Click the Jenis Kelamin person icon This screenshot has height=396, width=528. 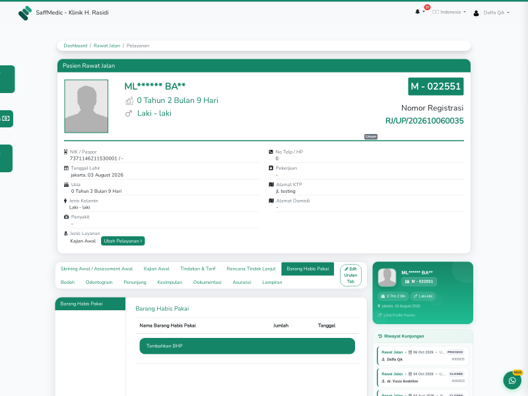tap(65, 201)
